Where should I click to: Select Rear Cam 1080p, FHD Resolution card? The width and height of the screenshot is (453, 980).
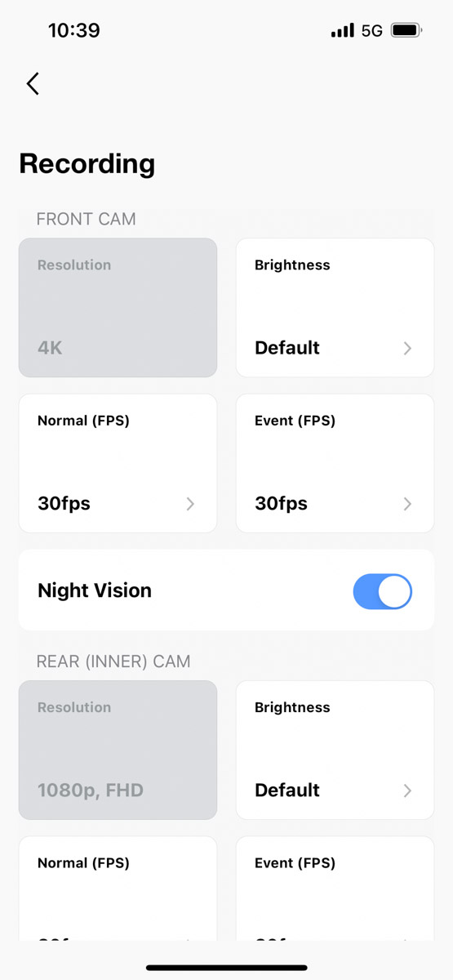point(118,750)
